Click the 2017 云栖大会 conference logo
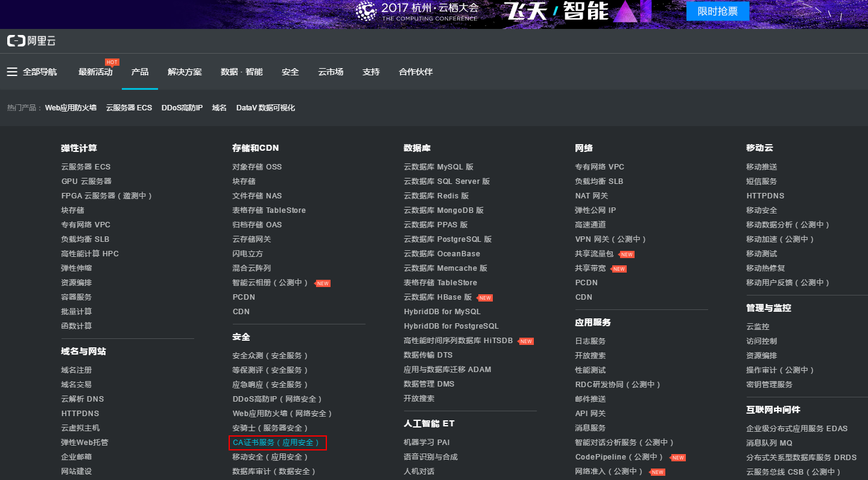868x480 pixels. (x=417, y=11)
